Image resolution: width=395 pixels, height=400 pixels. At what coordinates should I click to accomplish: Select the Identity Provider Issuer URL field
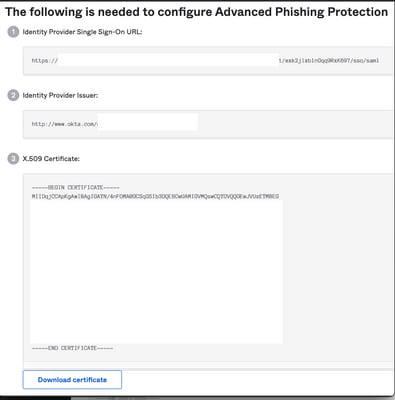tap(209, 124)
